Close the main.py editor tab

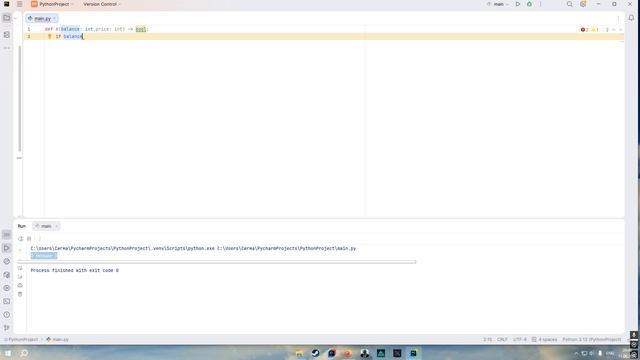click(x=54, y=19)
